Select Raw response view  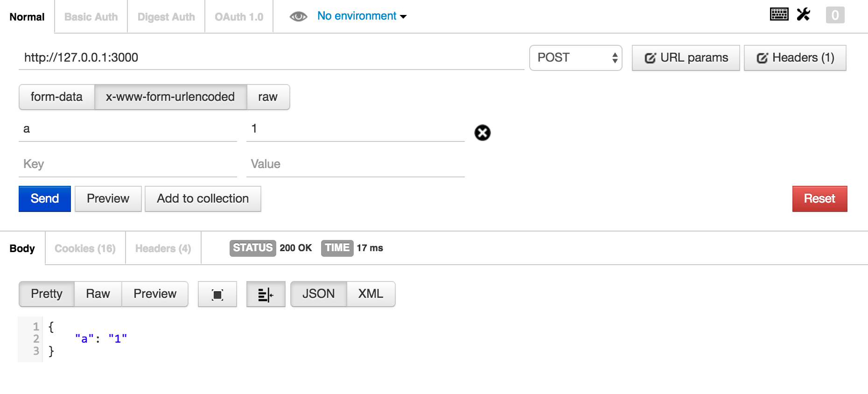tap(98, 294)
